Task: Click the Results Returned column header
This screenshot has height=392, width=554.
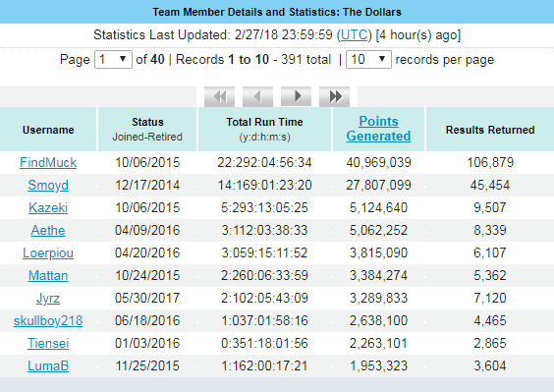Action: coord(490,130)
